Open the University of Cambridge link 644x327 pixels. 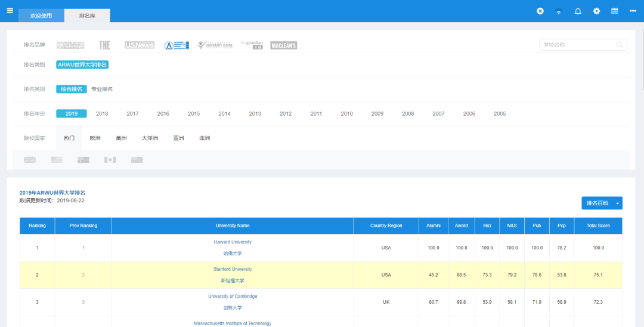(233, 297)
